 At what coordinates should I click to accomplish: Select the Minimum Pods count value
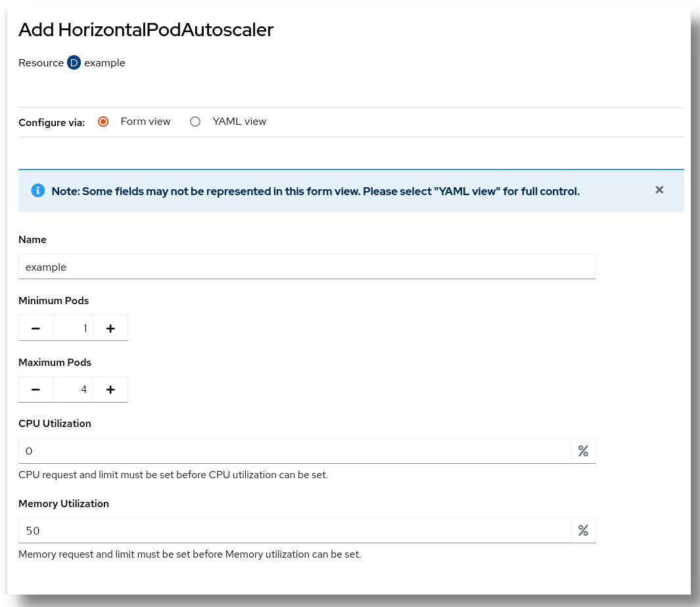pos(73,327)
